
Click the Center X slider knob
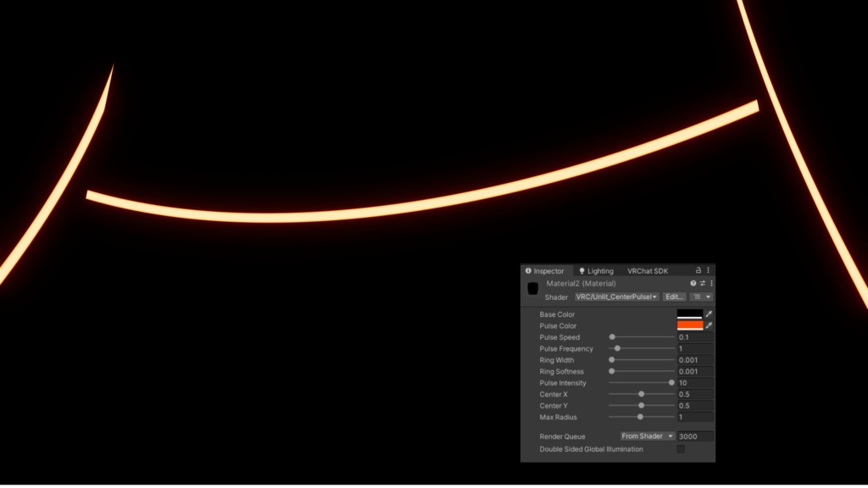click(641, 392)
